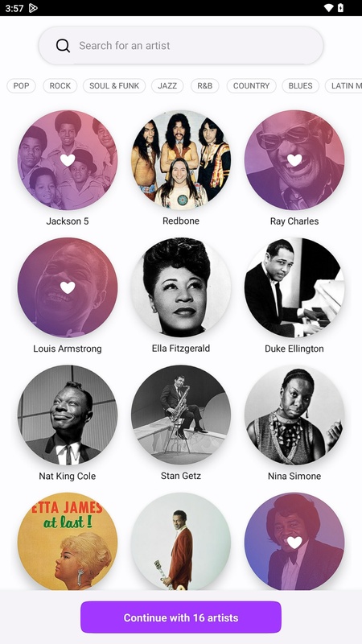The height and width of the screenshot is (644, 362).
Task: Tap the heart on Jackson 5
Action: (68, 160)
